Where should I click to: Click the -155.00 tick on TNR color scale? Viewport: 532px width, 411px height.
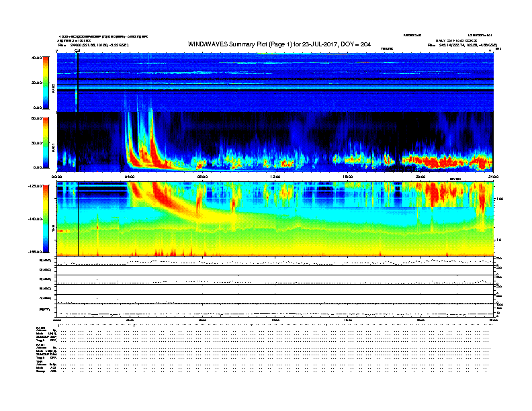[x=36, y=252]
